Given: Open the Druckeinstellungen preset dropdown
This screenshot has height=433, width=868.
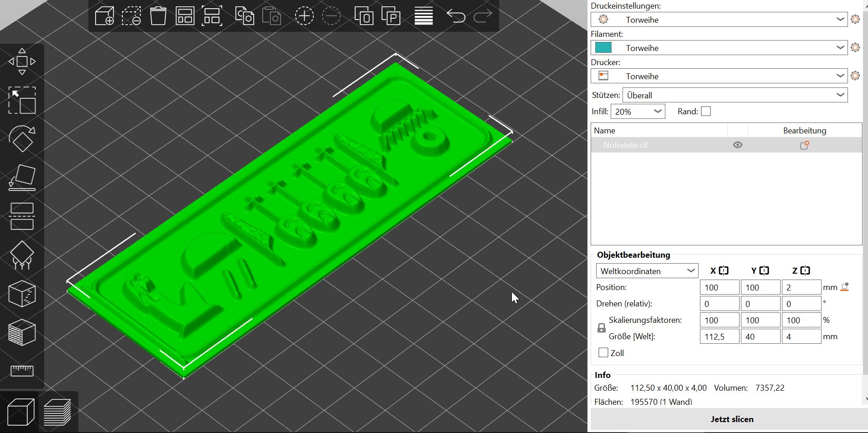Looking at the screenshot, I should pyautogui.click(x=719, y=19).
